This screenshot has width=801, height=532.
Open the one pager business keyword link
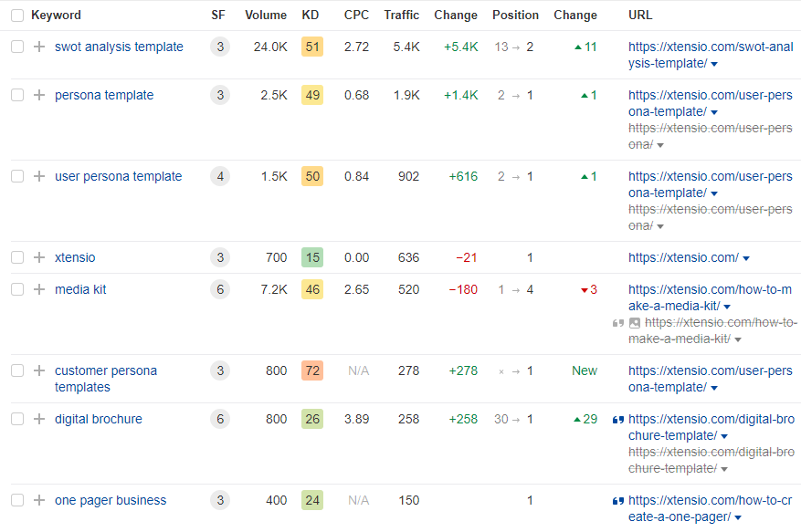111,501
